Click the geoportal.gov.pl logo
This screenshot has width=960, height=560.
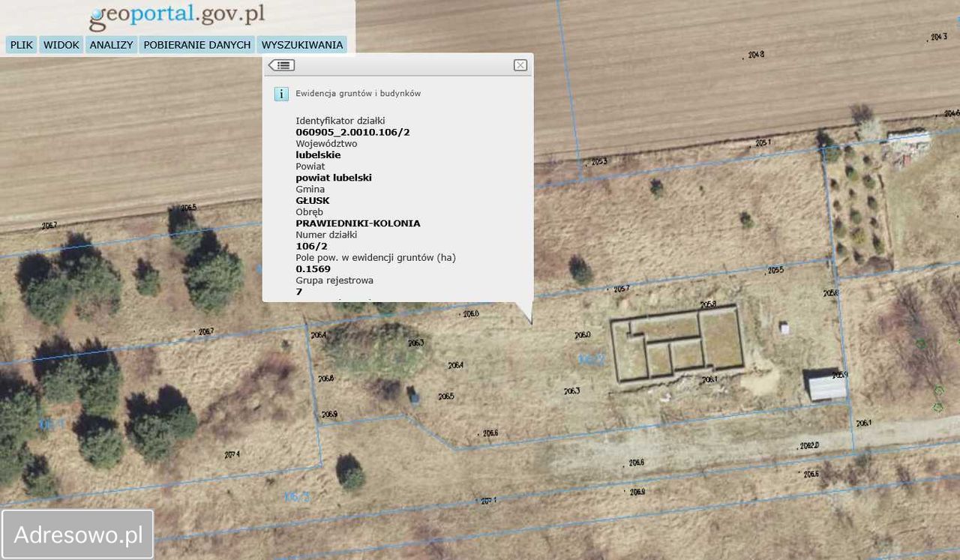(177, 15)
